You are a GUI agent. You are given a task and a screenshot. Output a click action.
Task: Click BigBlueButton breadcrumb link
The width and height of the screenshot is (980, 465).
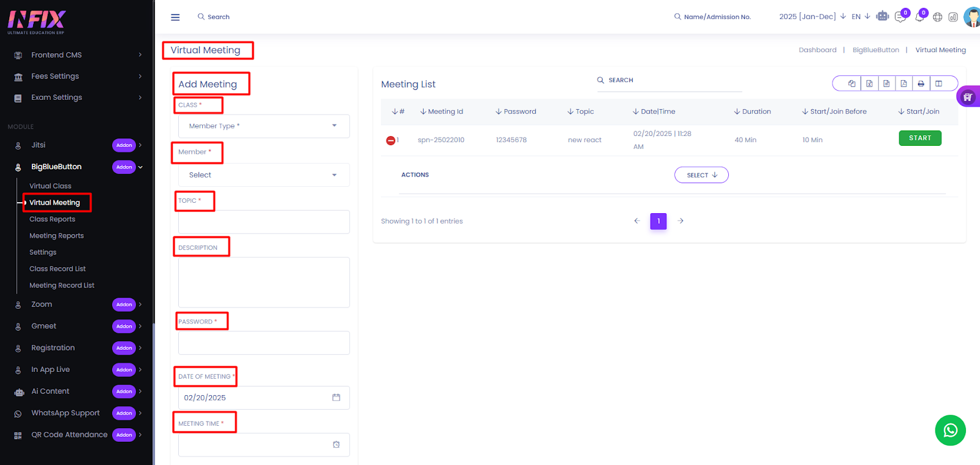(x=875, y=50)
